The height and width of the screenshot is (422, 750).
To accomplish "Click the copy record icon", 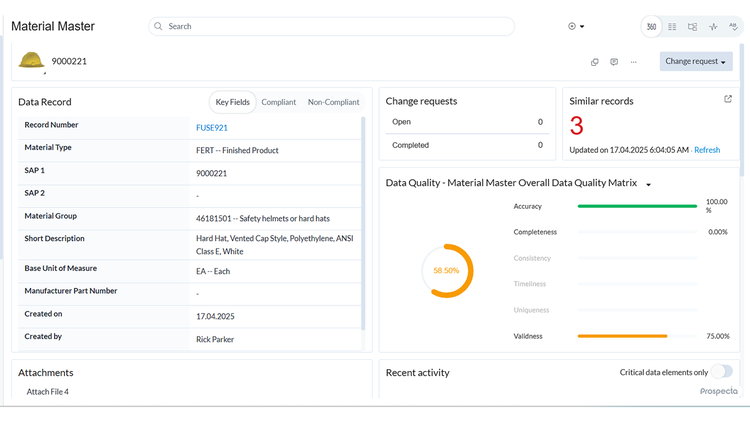I will pos(595,62).
